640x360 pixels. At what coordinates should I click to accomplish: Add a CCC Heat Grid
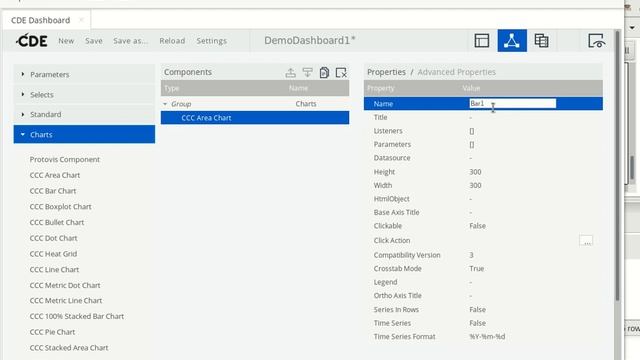(x=53, y=254)
